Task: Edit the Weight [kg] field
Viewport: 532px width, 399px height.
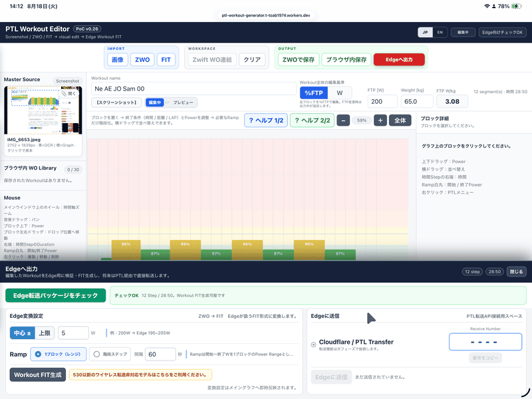Action: point(417,102)
